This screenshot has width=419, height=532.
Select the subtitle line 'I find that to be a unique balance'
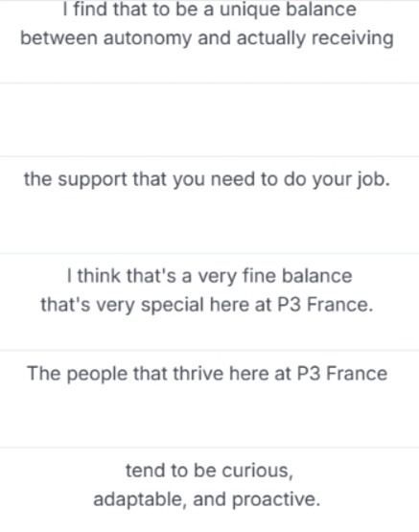209,10
